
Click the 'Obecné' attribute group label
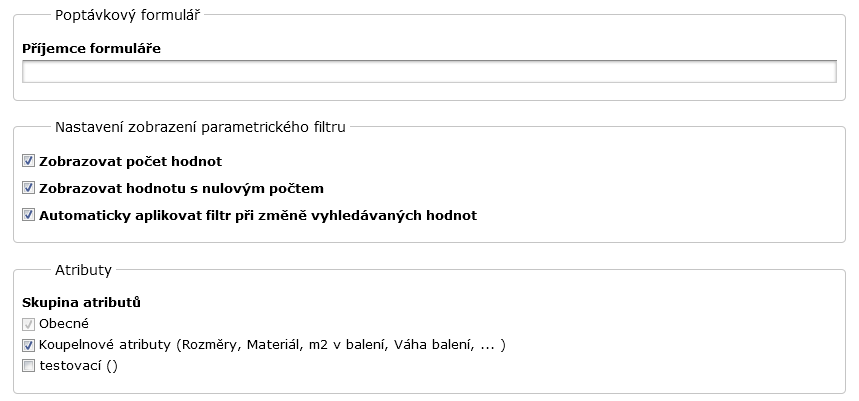64,323
